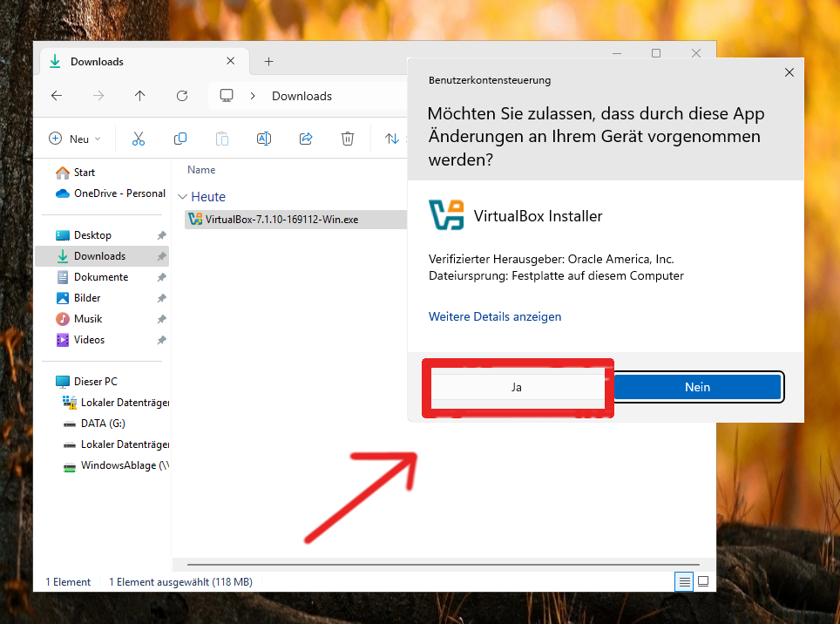The height and width of the screenshot is (624, 840).
Task: Open the Neu dropdown menu
Action: 75,139
